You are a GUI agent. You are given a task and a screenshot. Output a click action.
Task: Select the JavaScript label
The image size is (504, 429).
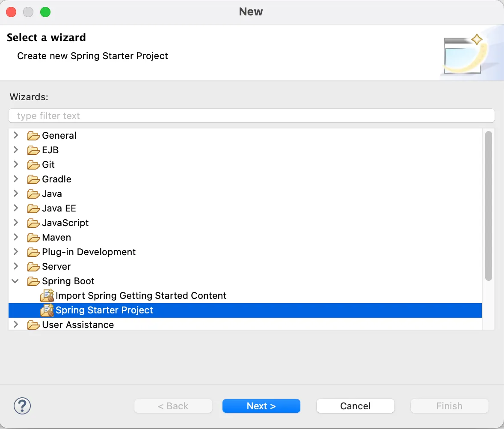pos(65,223)
